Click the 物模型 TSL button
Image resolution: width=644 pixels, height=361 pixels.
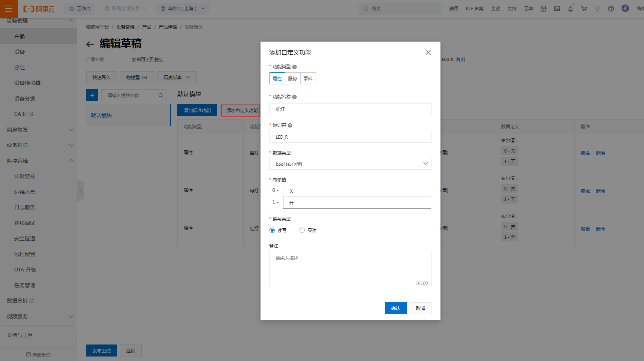tap(137, 77)
